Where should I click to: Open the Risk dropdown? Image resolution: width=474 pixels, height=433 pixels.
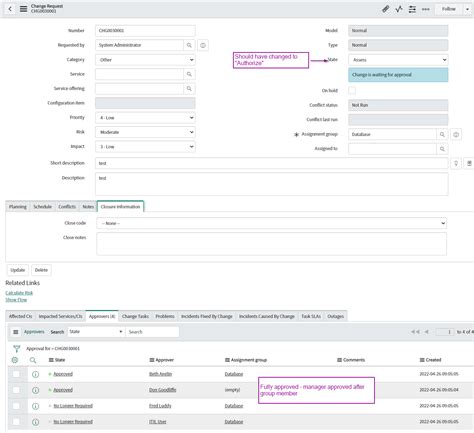point(145,132)
